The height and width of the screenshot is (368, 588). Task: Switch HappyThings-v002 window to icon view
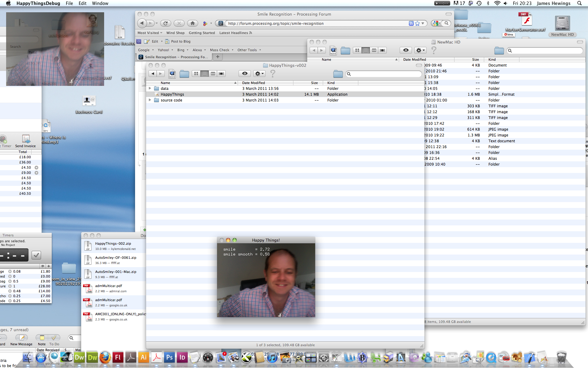point(196,74)
